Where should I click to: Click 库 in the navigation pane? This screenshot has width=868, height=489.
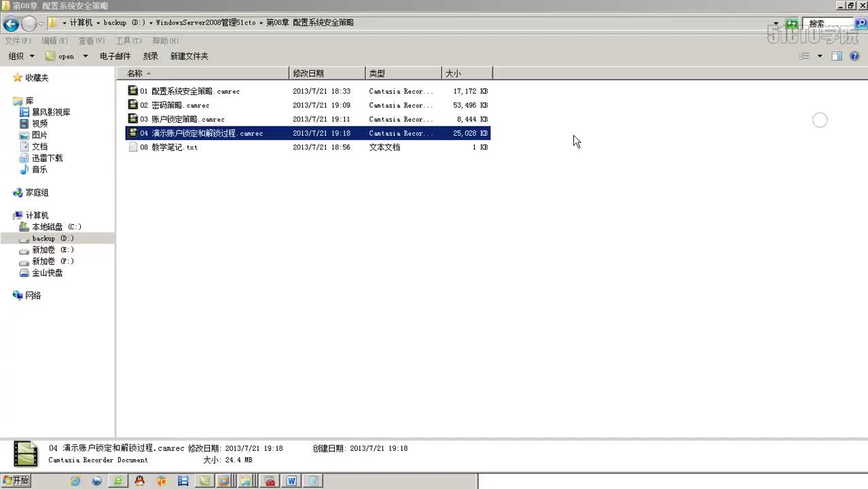pyautogui.click(x=29, y=101)
